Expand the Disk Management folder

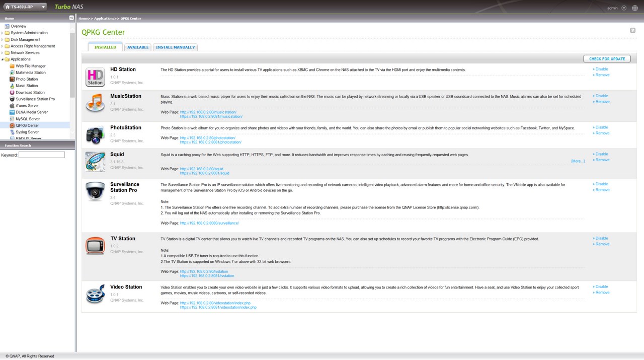[2, 39]
